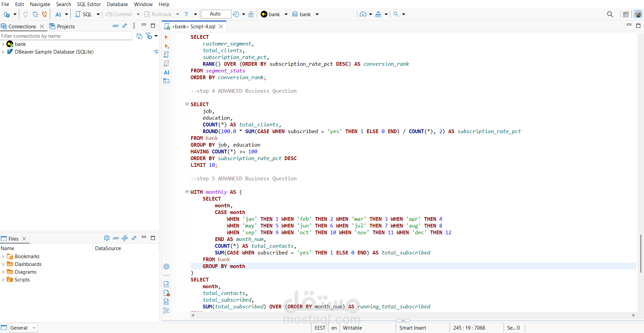
Task: Click the AI icon in the editor sidebar
Action: pyautogui.click(x=166, y=72)
